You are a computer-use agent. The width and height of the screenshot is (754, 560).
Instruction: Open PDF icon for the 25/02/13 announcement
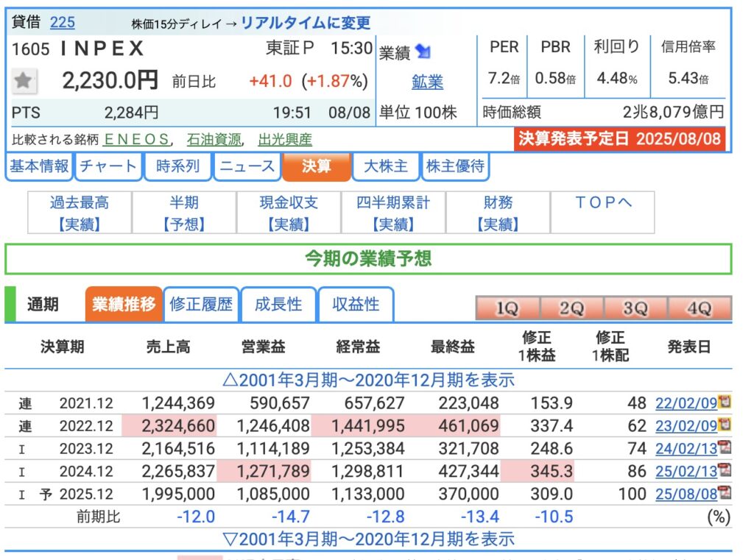(725, 469)
